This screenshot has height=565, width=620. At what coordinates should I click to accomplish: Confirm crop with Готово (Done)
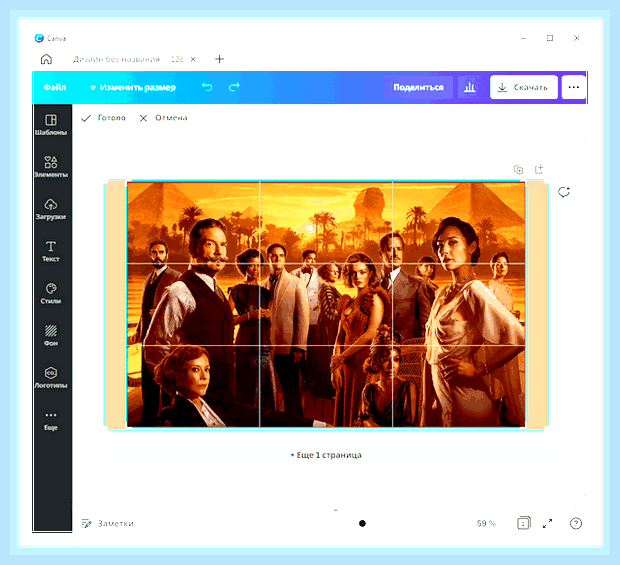[103, 118]
